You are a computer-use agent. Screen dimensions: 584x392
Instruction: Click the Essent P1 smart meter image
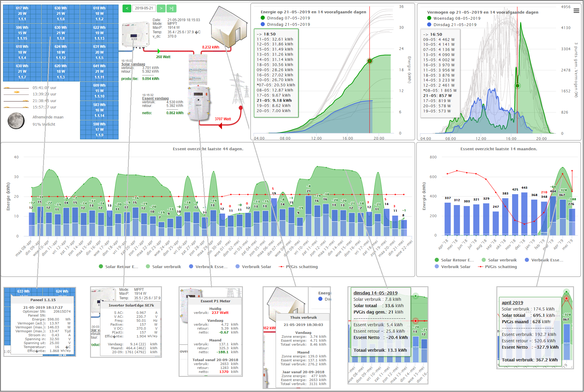coord(199,103)
